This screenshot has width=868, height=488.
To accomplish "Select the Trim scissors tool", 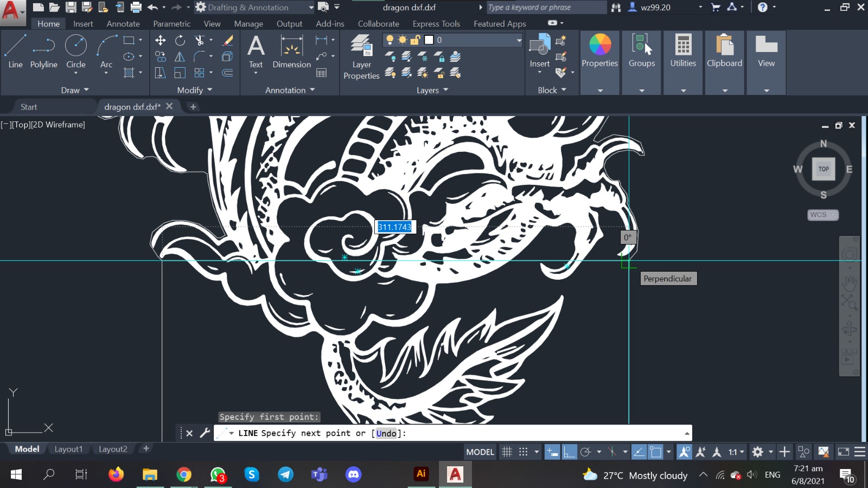I will click(x=199, y=40).
